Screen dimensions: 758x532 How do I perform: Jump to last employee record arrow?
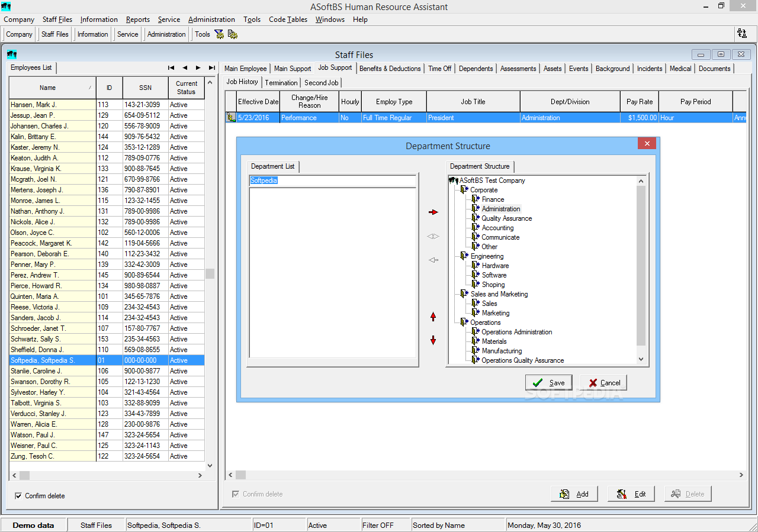point(212,67)
